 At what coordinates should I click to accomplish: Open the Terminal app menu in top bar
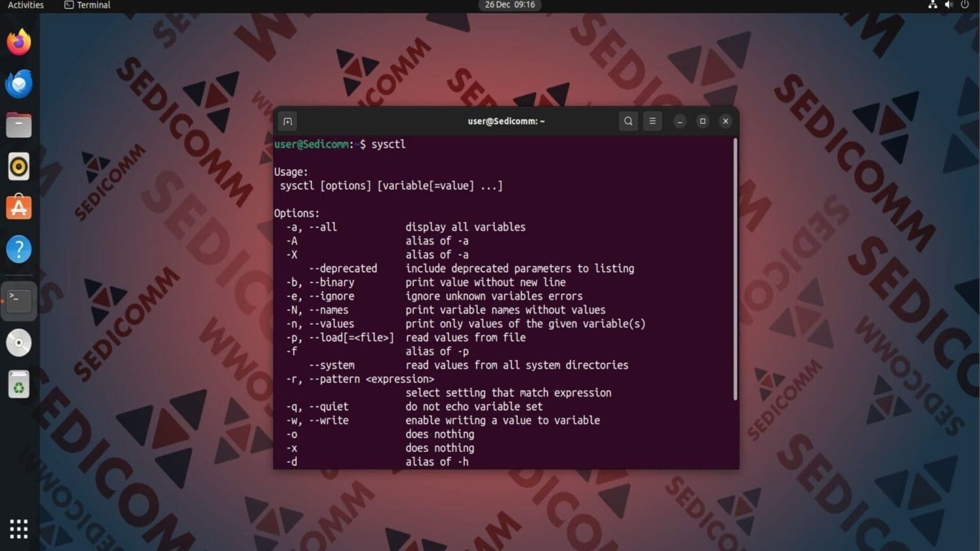tap(87, 5)
